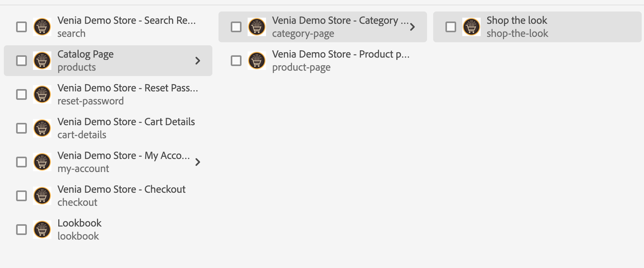
Task: Click the Lookbook page cart icon
Action: pyautogui.click(x=42, y=230)
